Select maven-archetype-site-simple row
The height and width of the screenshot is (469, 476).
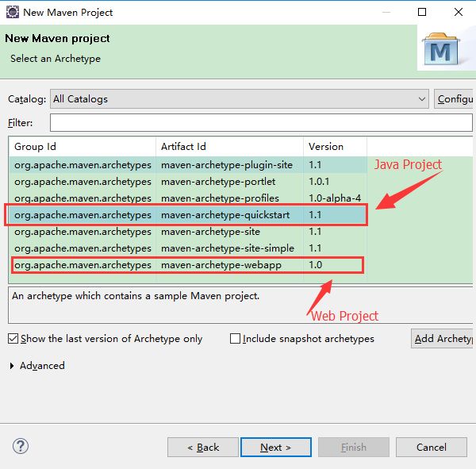(187, 248)
